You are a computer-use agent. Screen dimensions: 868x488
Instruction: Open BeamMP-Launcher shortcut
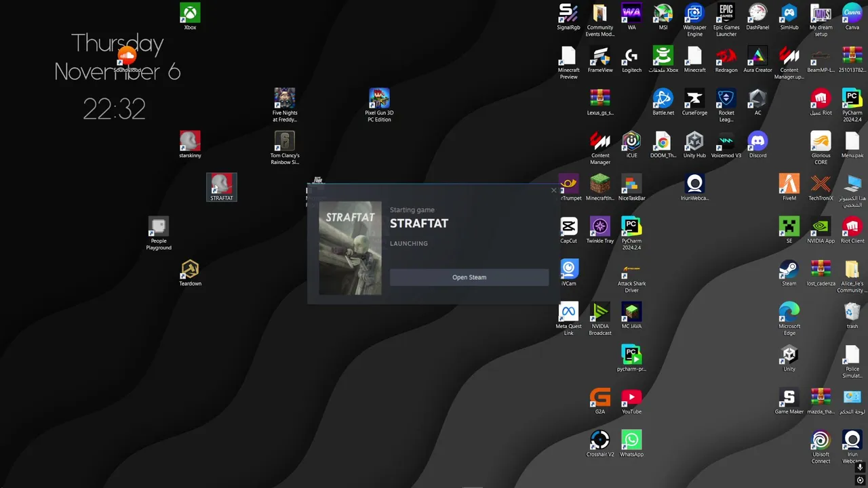tap(821, 59)
